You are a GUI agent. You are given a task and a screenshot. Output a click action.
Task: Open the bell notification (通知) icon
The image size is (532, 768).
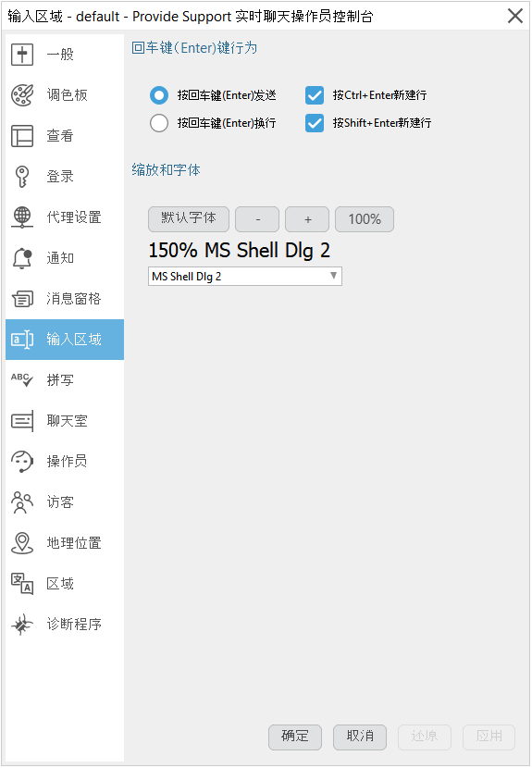[22, 257]
